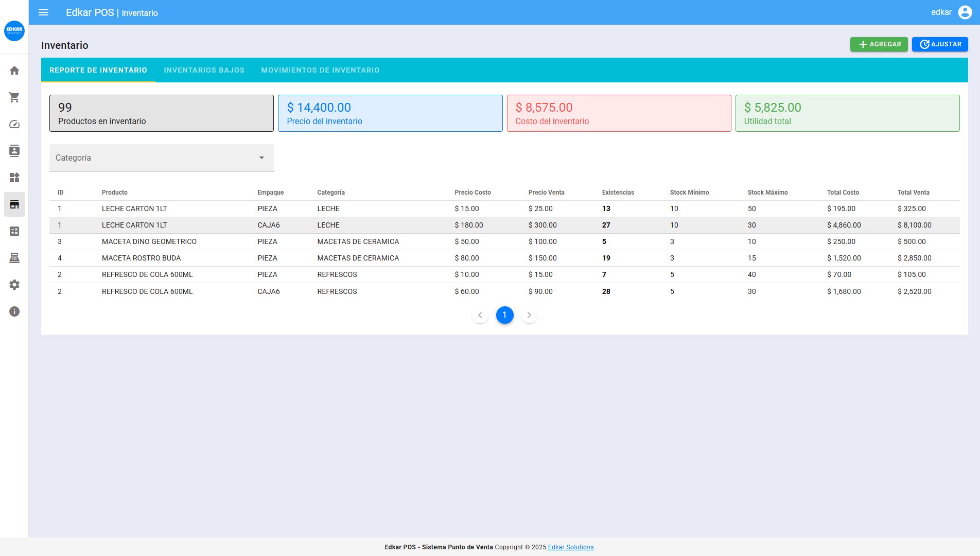Click the green Agregar button
This screenshot has height=556, width=980.
point(879,44)
